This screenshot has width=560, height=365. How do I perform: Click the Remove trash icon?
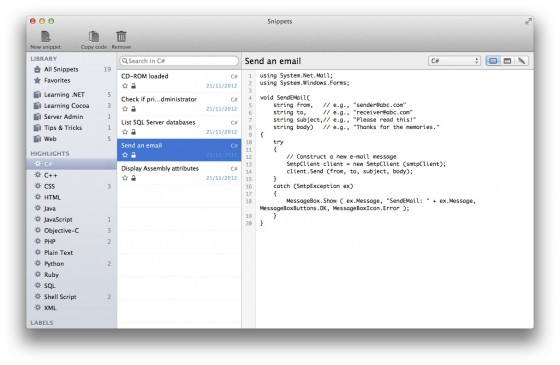[x=121, y=36]
